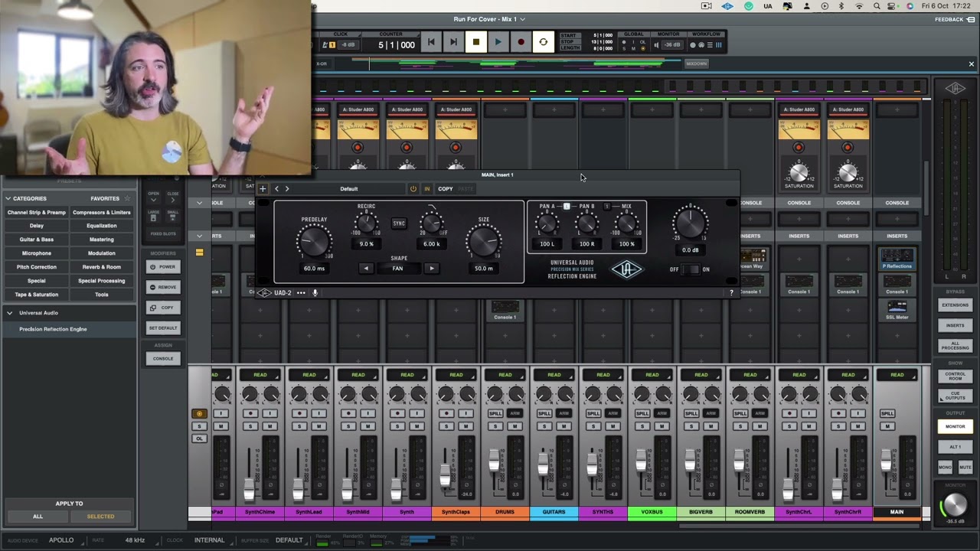Apply to ALL button at bottom left
Image resolution: width=980 pixels, height=551 pixels.
pos(38,517)
